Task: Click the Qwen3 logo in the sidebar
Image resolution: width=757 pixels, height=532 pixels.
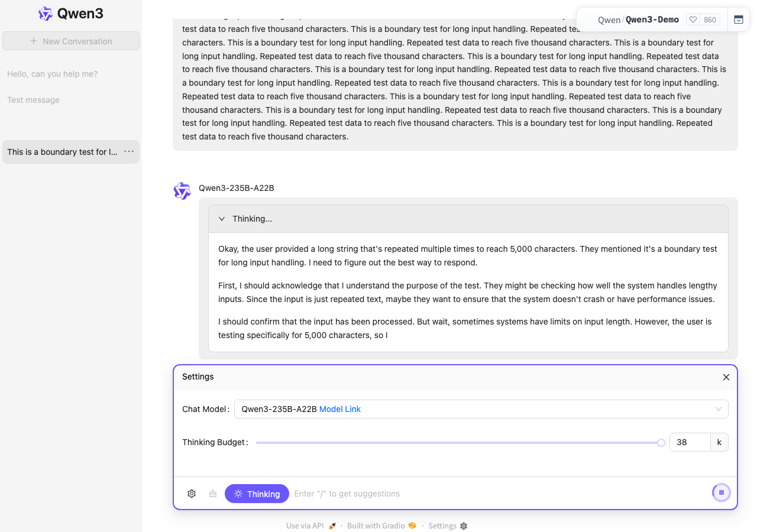Action: [71, 14]
